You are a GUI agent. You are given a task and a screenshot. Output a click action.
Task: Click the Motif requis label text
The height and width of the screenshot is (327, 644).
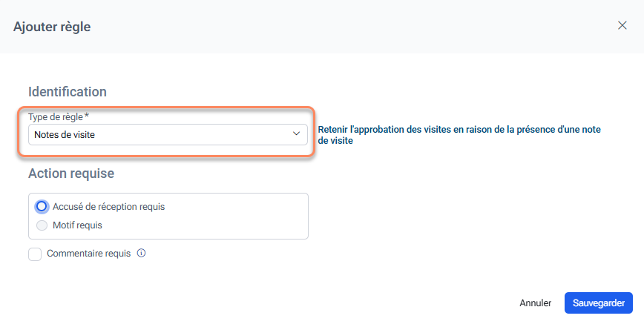[x=77, y=225]
